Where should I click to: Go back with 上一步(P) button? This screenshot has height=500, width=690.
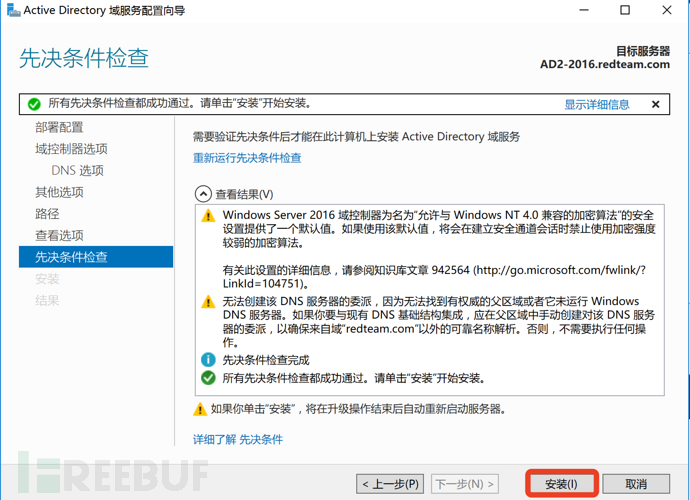click(390, 484)
